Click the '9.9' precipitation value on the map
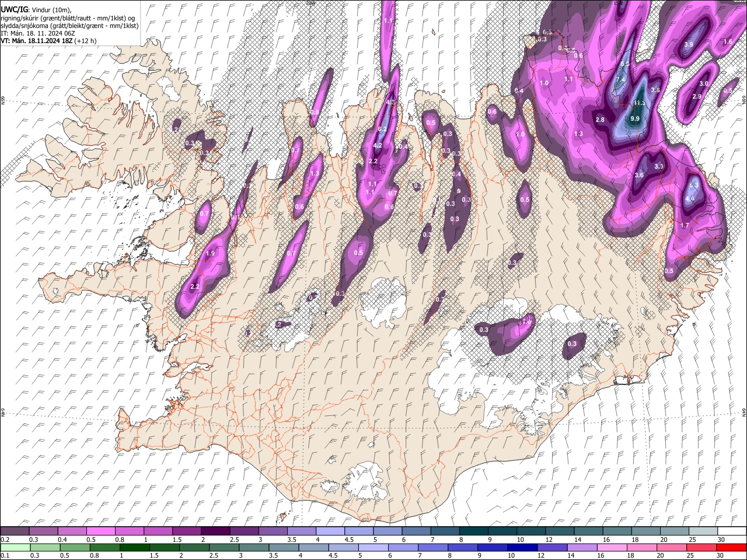This screenshot has height=560, width=747. click(x=636, y=118)
